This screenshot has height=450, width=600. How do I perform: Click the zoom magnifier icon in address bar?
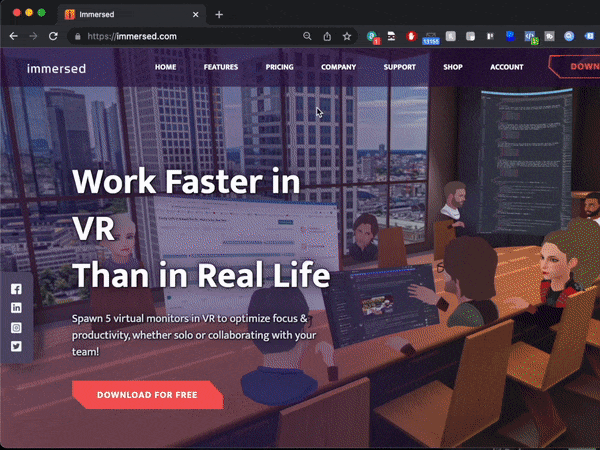click(307, 36)
